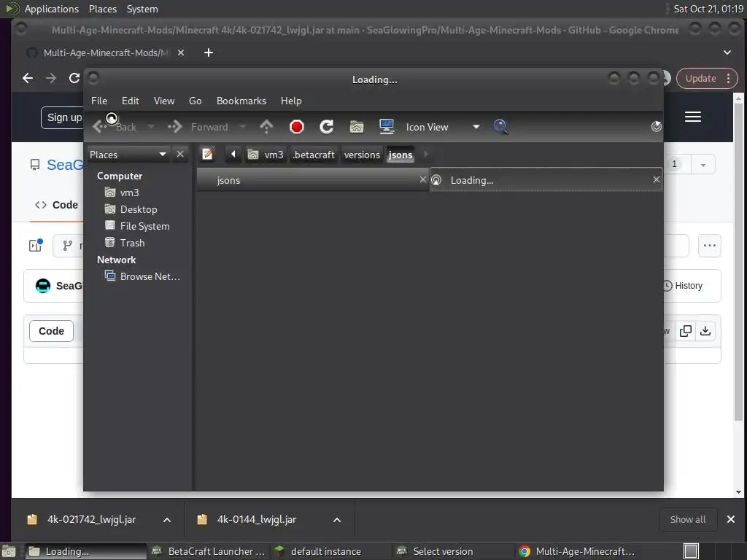Copy raw file contents icon on GitHub

pos(686,331)
